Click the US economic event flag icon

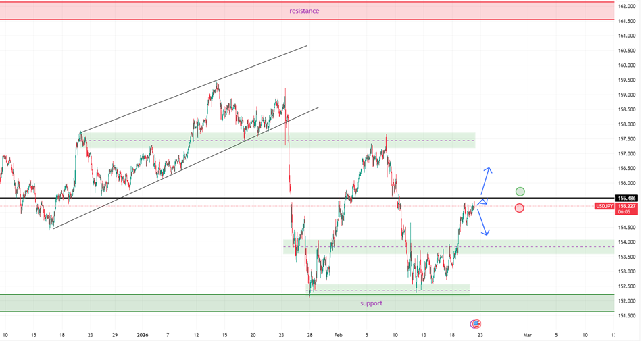[476, 324]
